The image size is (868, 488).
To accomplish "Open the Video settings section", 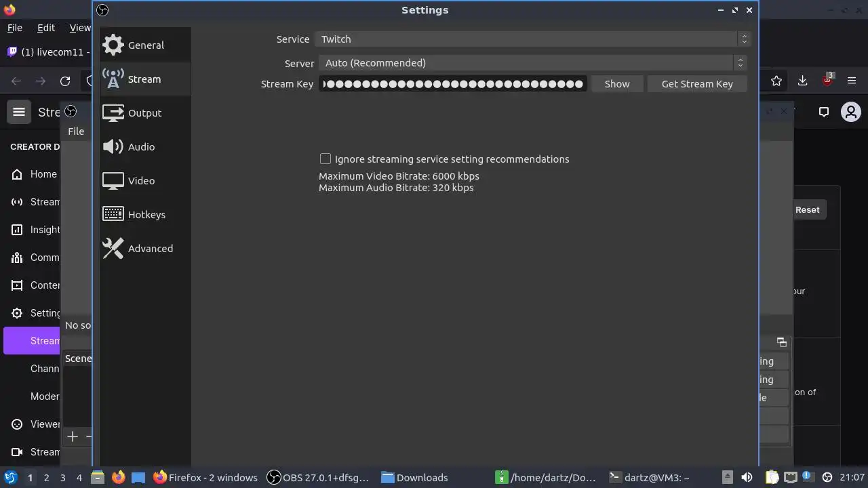I will 144,180.
